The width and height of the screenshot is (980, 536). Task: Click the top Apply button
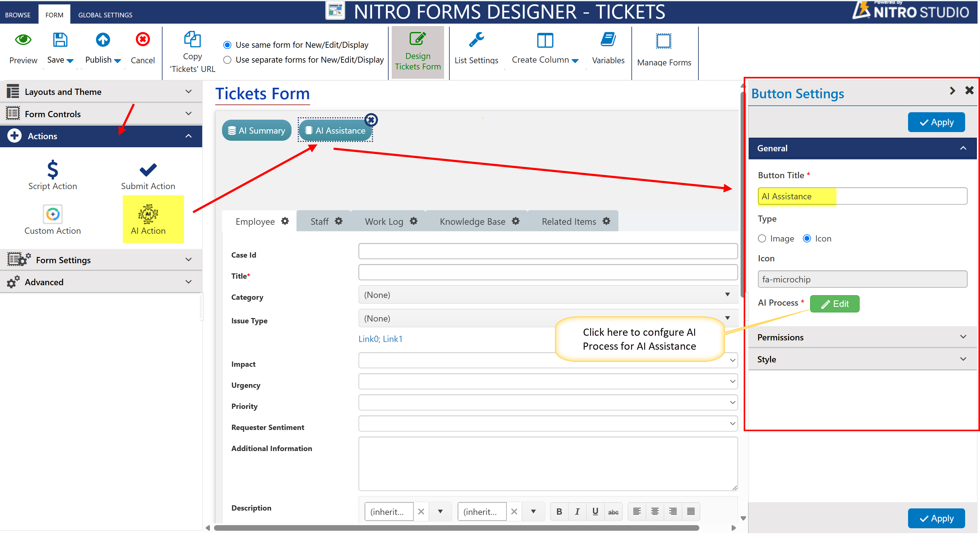tap(936, 122)
